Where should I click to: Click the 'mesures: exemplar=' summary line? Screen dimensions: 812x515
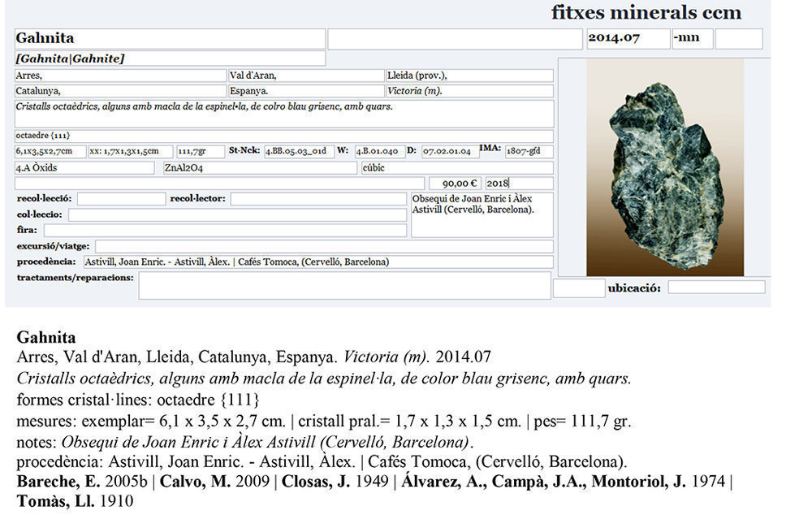point(324,422)
